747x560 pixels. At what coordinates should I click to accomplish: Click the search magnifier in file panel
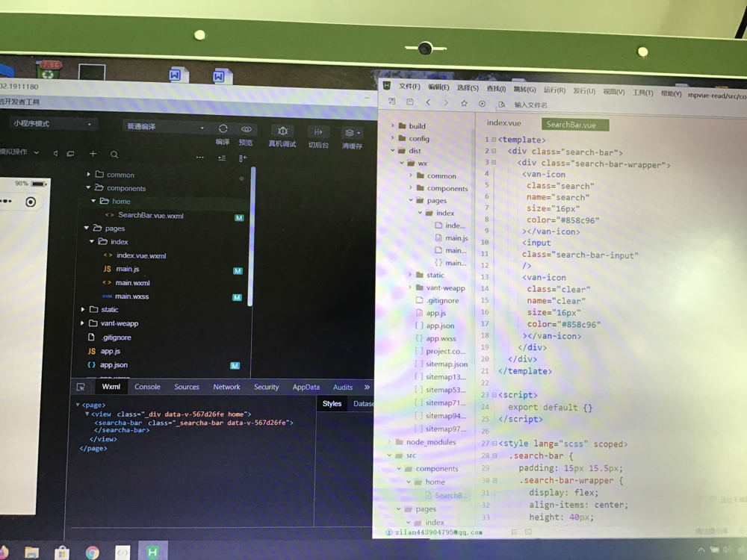(x=114, y=155)
